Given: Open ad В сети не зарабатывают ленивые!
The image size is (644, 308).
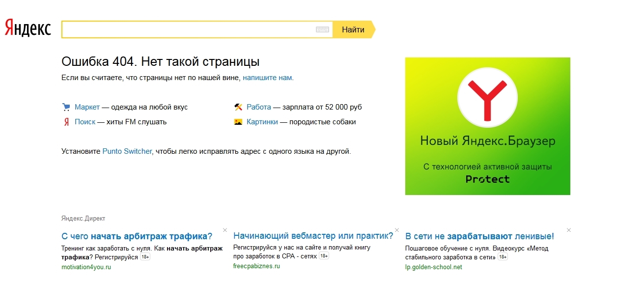Looking at the screenshot, I should pos(479,236).
